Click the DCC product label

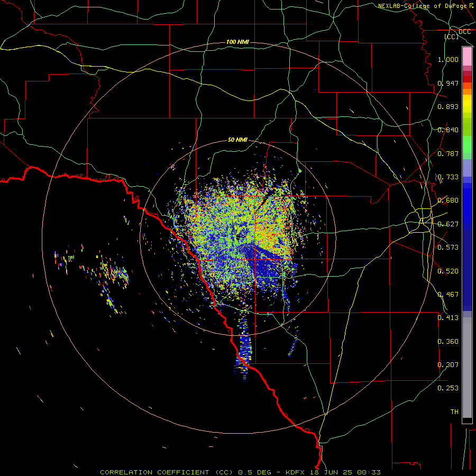(464, 32)
